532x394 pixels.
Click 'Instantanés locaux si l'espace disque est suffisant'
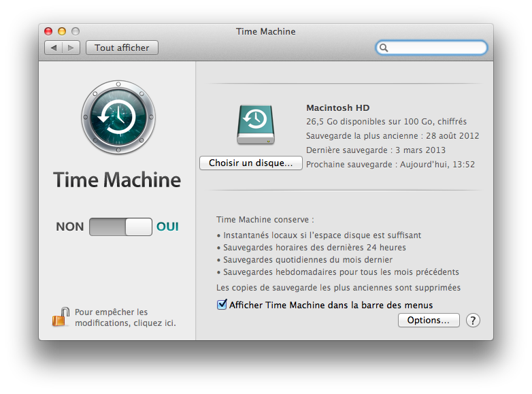(x=322, y=235)
